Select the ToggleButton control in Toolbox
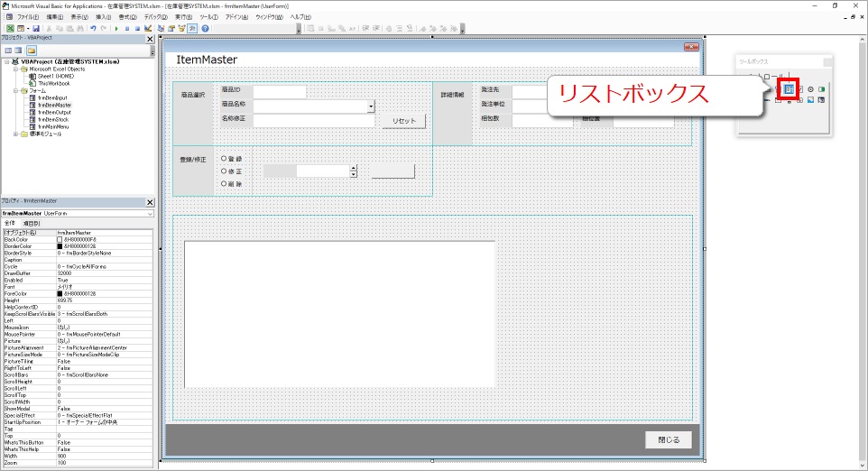Image resolution: width=868 pixels, height=471 pixels. pyautogui.click(x=821, y=89)
